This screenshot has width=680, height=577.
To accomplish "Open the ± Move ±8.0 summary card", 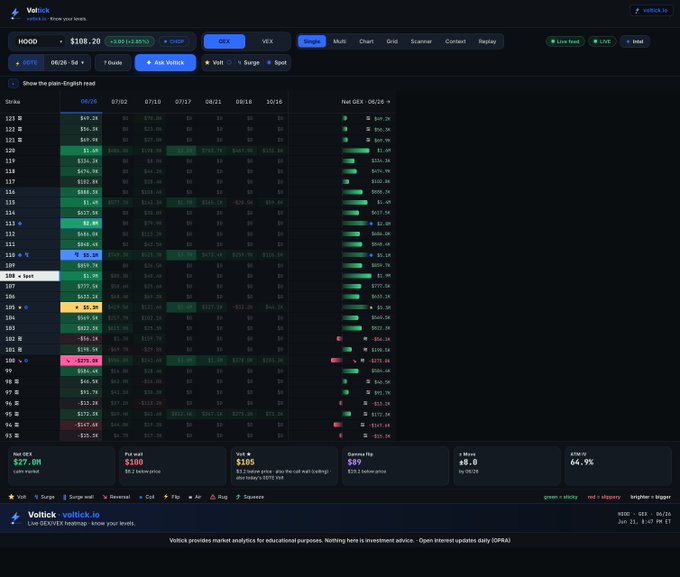I will pyautogui.click(x=507, y=466).
